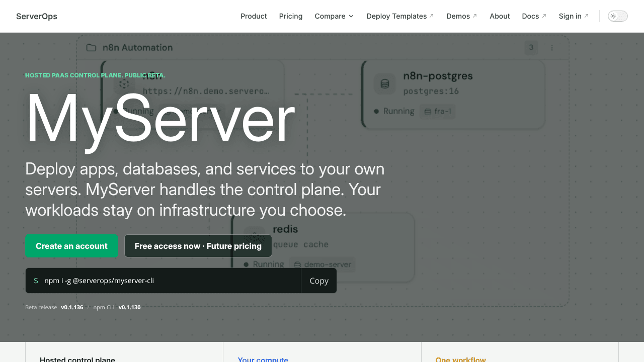Open the Demos external link
This screenshot has height=362, width=644.
click(461, 16)
